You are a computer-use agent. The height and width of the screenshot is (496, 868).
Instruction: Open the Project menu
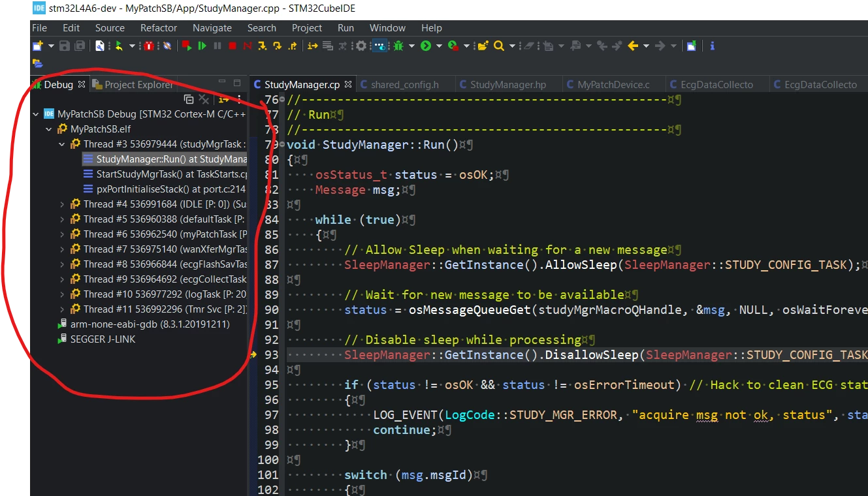point(307,28)
